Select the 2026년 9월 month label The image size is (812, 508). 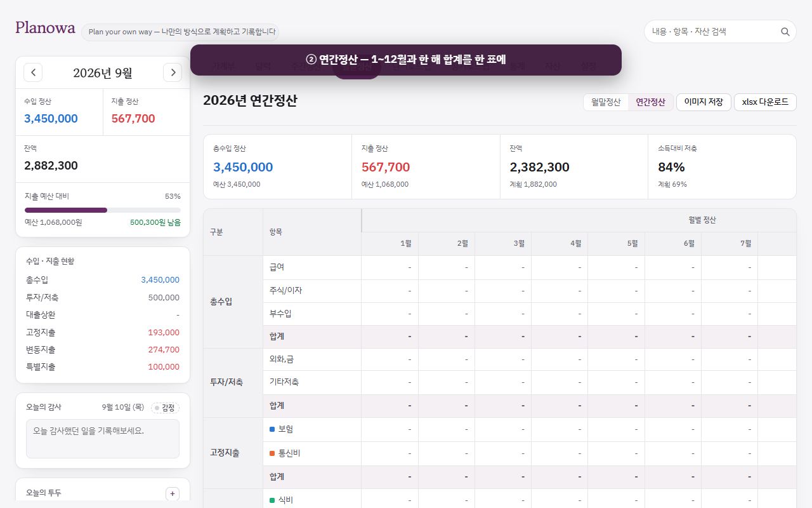click(103, 73)
